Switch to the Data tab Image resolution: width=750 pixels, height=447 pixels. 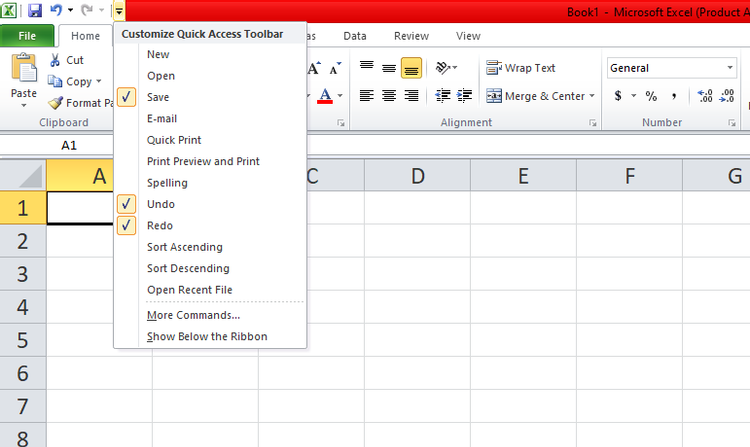pos(355,36)
